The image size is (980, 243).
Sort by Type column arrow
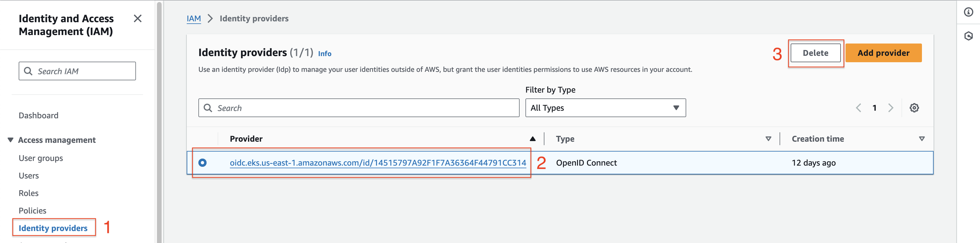coord(768,139)
